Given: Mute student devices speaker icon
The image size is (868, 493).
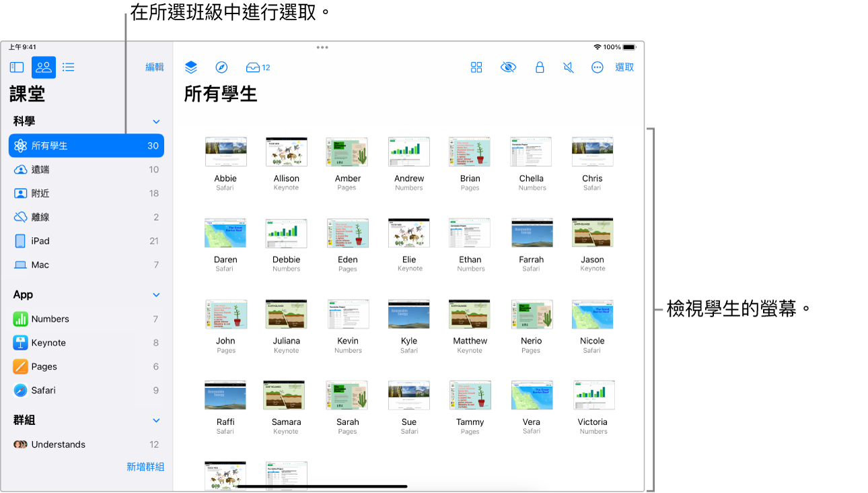Looking at the screenshot, I should [569, 67].
